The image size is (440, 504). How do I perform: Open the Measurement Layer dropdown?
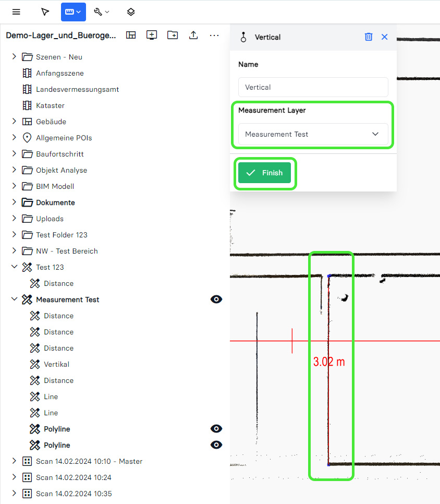coord(313,134)
